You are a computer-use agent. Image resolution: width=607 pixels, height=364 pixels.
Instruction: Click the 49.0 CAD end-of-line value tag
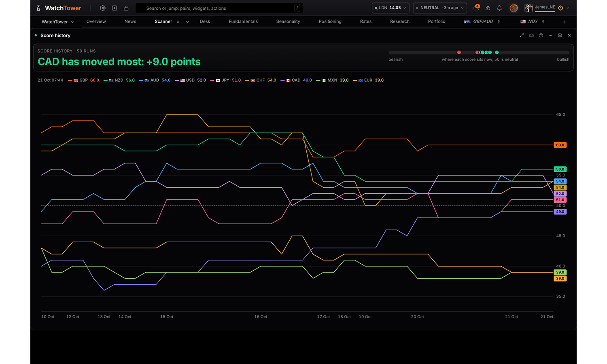(x=560, y=212)
